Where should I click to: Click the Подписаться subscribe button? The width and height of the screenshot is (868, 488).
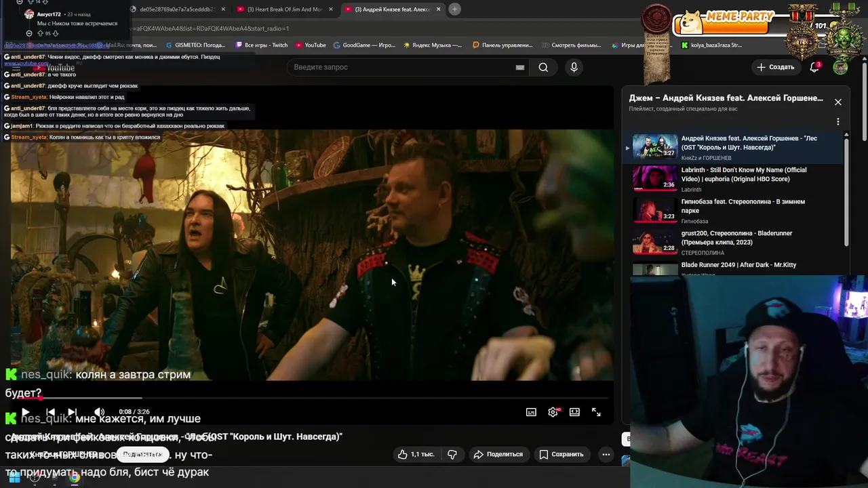coord(142,454)
